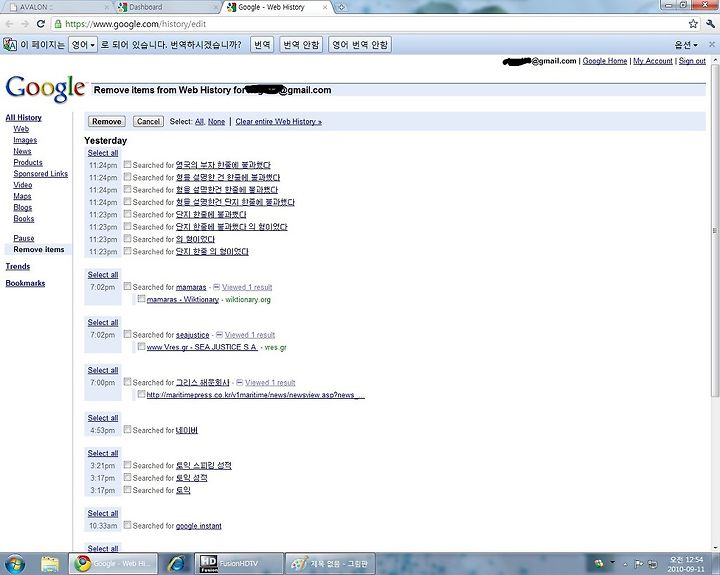Open the mamaras - Wiktionary result link
The image size is (720, 575).
pos(183,299)
